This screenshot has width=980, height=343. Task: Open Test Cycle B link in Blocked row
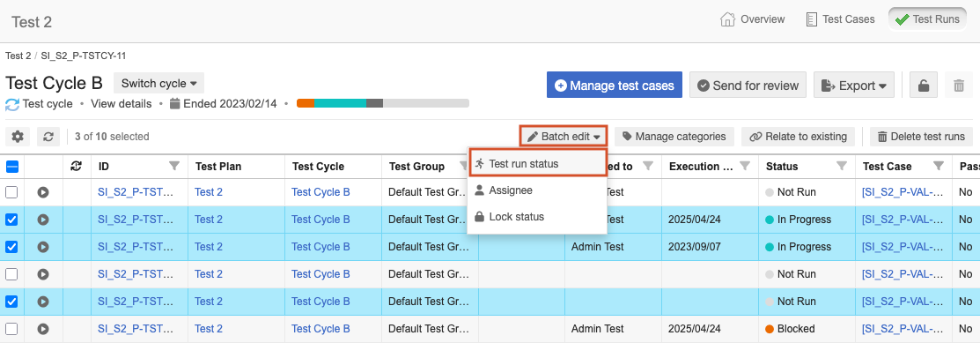coord(321,329)
